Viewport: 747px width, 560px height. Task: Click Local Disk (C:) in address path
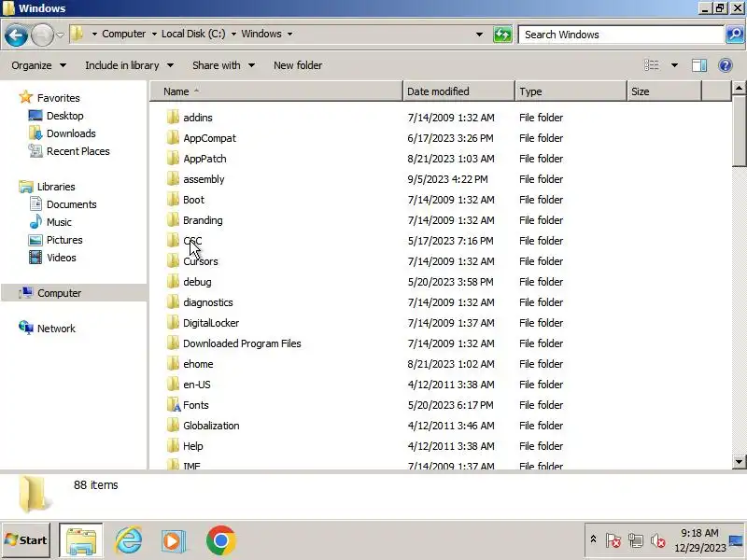click(x=193, y=34)
